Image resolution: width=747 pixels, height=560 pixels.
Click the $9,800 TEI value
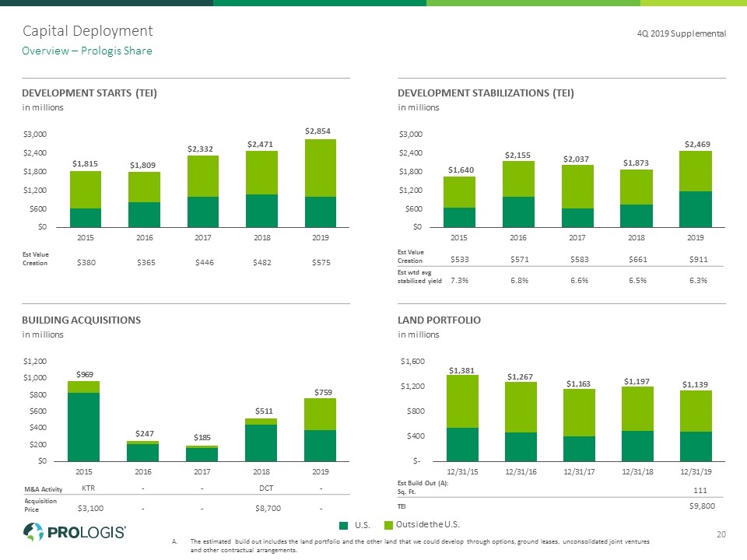[702, 506]
